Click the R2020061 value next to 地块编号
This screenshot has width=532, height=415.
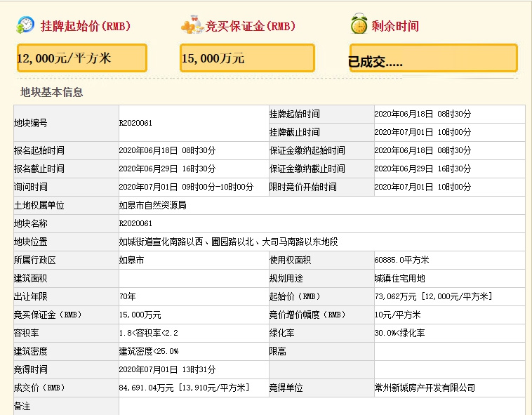tap(135, 123)
